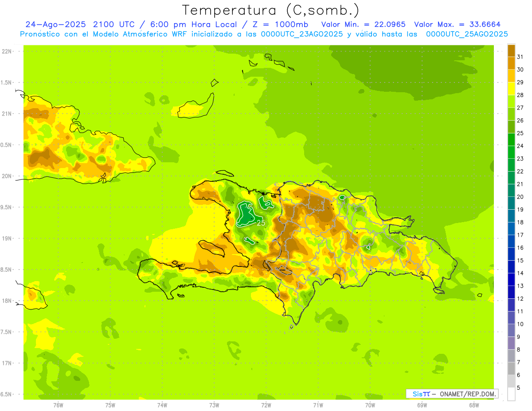The width and height of the screenshot is (532, 411).
Task: Click 'Valor Min. = 22.0965' value
Action: [x=363, y=25]
